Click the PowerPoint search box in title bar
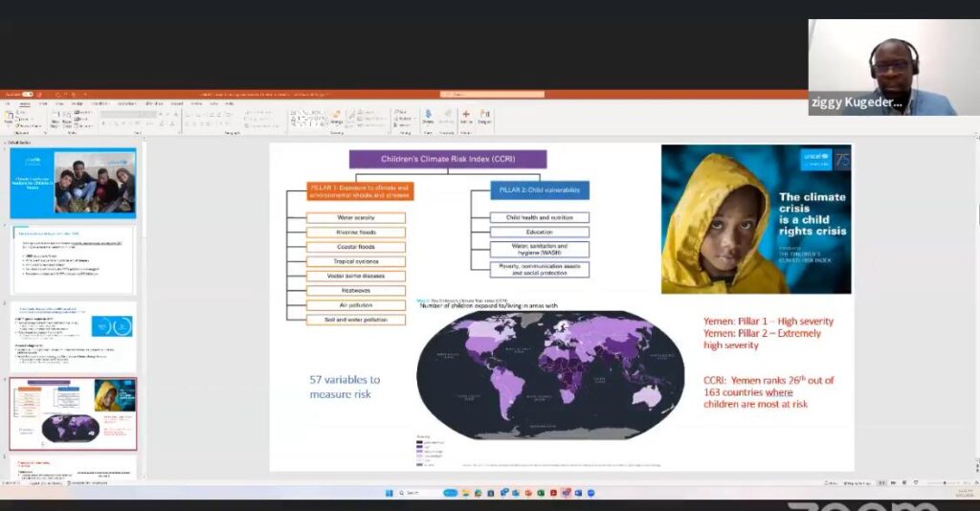 (492, 95)
